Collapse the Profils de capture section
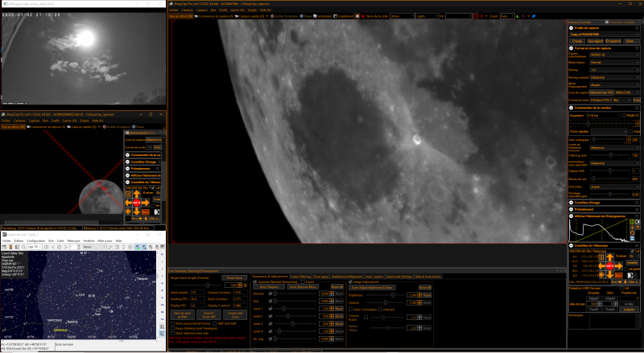644x353 pixels. point(571,28)
